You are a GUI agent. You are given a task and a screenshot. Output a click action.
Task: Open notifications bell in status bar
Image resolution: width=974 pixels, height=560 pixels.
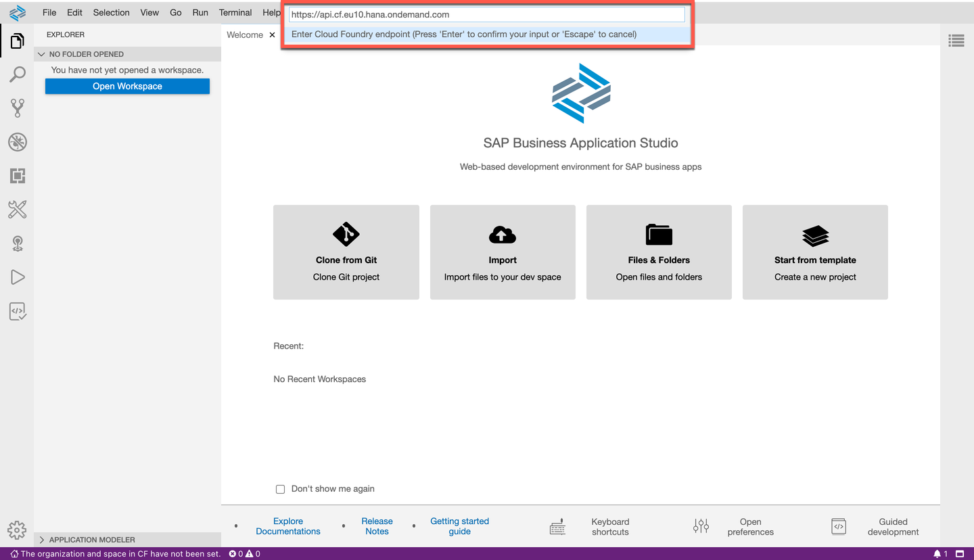937,554
